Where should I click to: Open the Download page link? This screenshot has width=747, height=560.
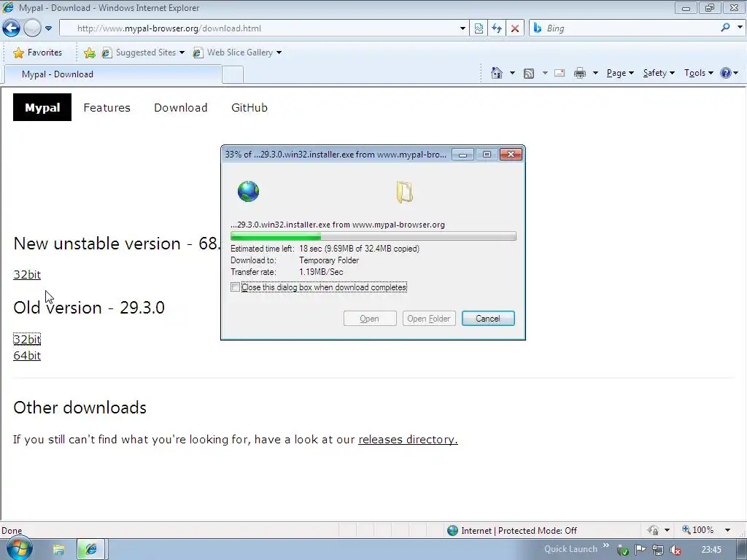click(181, 108)
